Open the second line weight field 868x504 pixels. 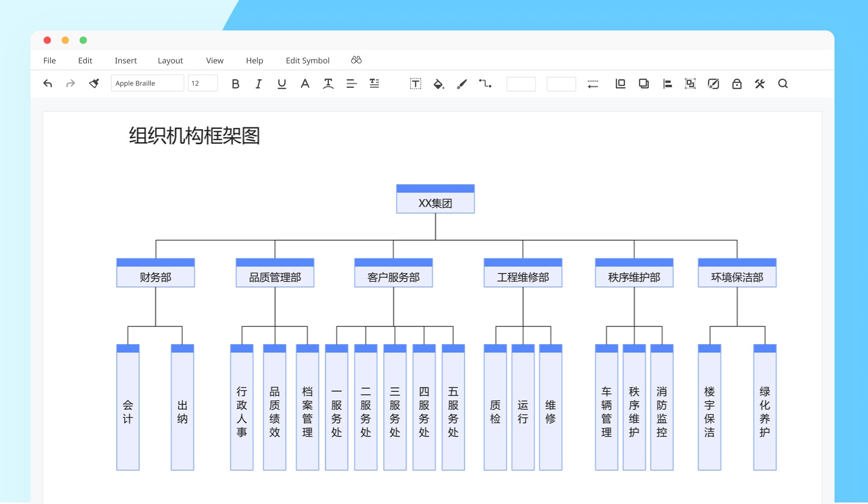click(x=561, y=84)
